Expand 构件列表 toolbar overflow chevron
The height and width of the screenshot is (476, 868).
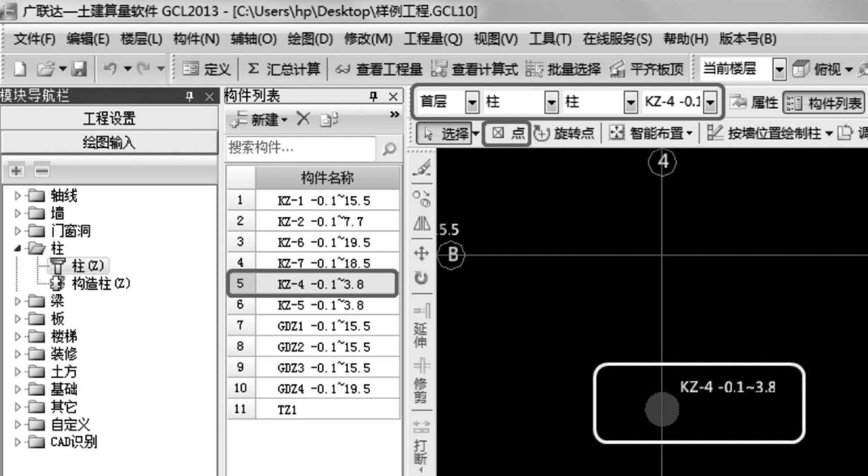click(x=394, y=115)
